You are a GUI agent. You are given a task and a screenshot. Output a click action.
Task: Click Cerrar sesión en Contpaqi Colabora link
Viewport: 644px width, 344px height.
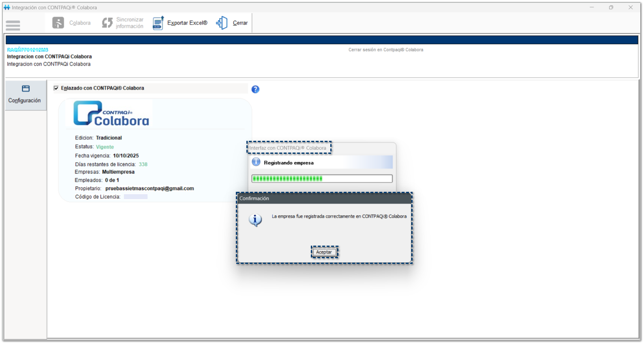(386, 50)
